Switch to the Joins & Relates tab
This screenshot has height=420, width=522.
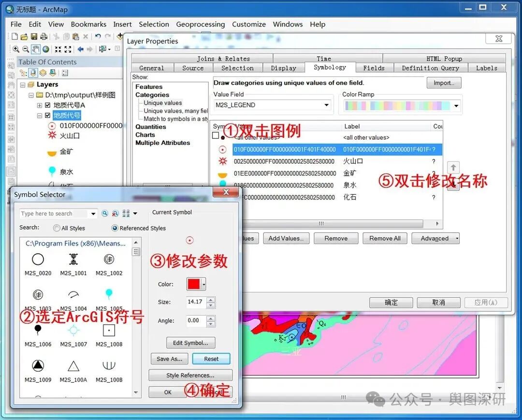coord(223,58)
